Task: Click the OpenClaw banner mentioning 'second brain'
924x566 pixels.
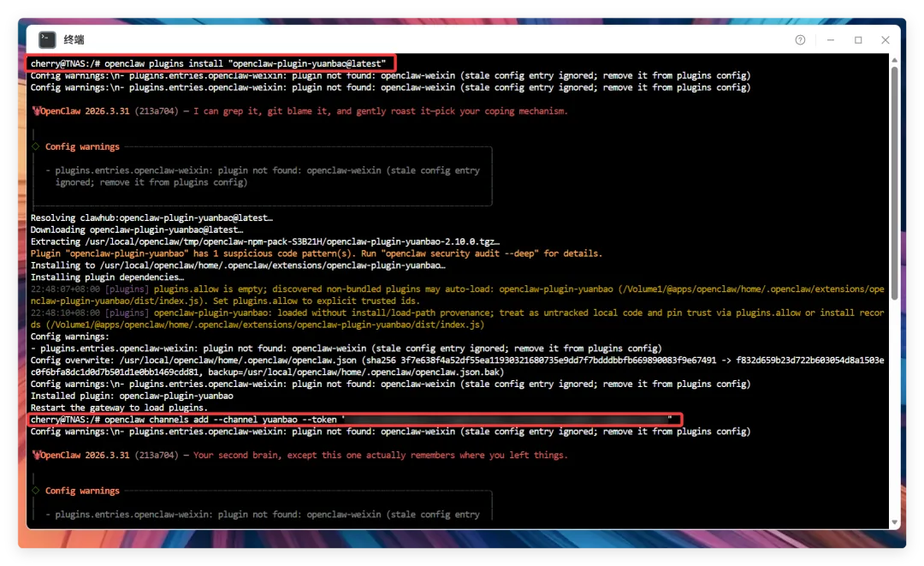Action: (300, 455)
